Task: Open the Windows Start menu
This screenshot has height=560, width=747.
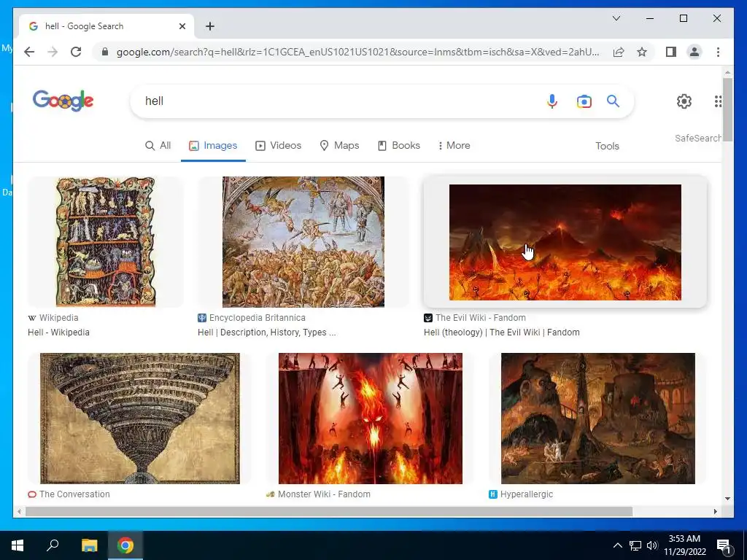Action: (x=18, y=545)
